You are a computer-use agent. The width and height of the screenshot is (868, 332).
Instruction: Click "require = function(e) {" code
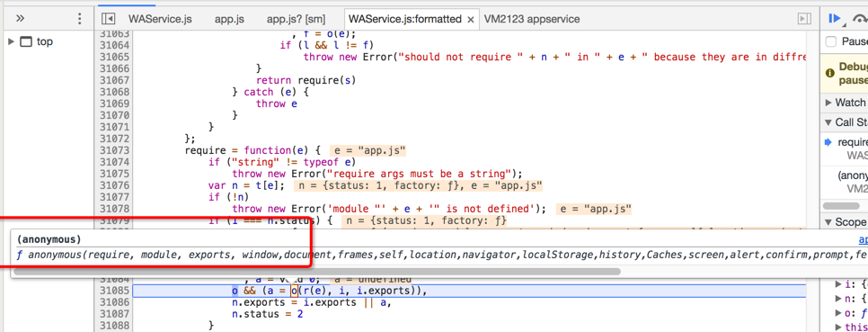click(x=253, y=150)
